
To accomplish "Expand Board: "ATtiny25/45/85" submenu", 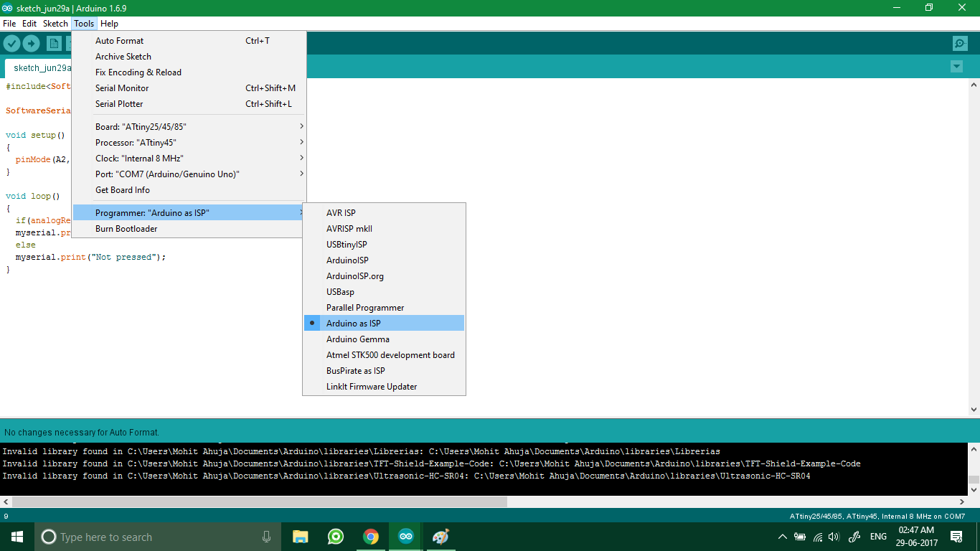I will tap(189, 127).
